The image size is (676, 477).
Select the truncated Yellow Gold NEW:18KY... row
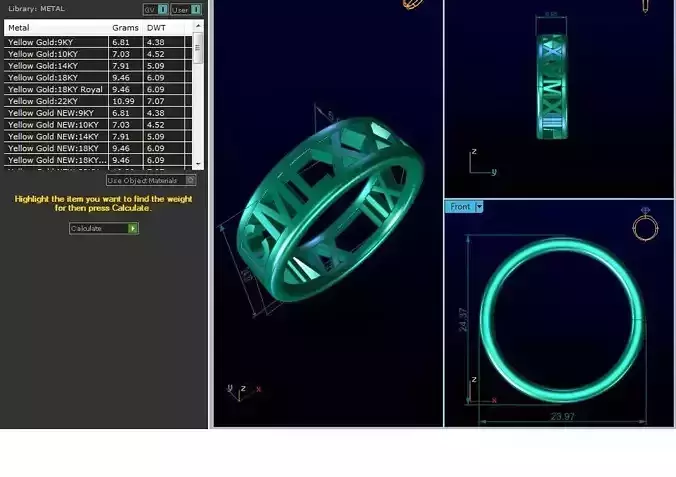[98, 160]
